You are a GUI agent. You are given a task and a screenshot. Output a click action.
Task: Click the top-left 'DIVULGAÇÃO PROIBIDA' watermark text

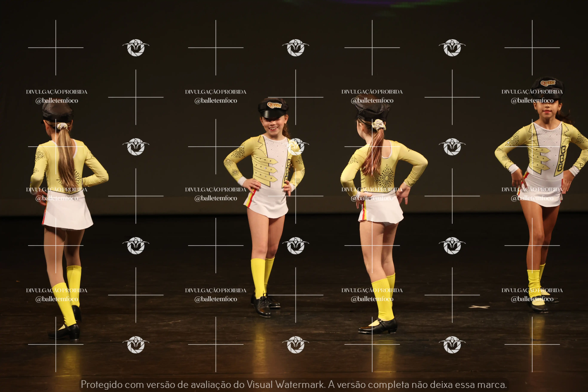[57, 92]
